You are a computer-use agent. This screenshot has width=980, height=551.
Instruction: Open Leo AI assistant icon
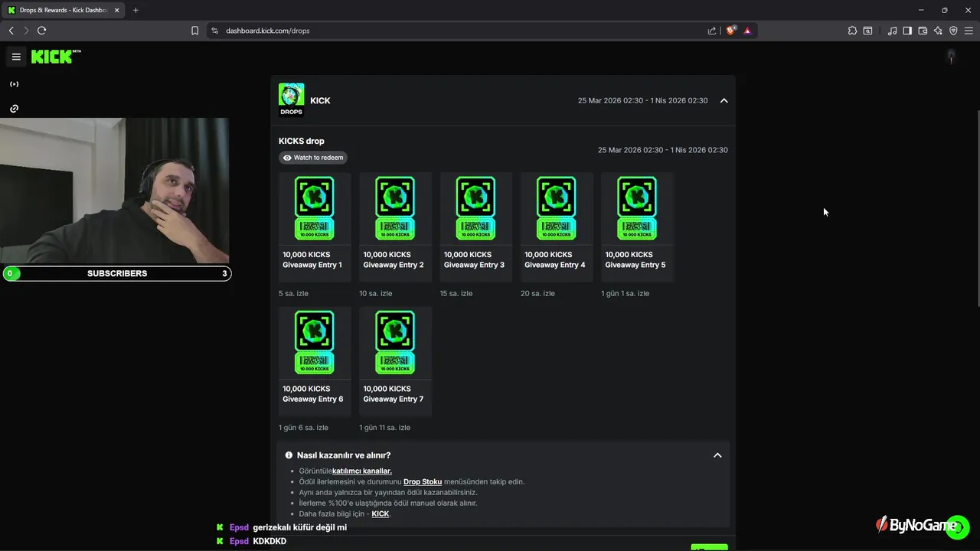pos(938,31)
